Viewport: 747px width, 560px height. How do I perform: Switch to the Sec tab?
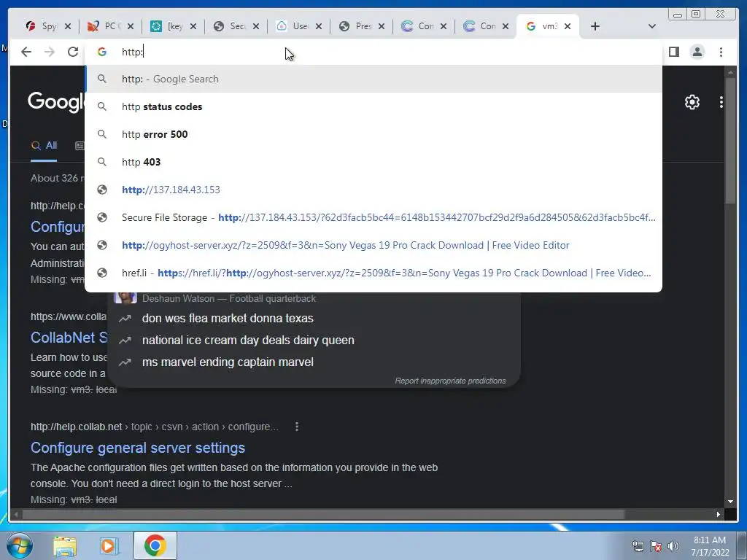tap(231, 26)
